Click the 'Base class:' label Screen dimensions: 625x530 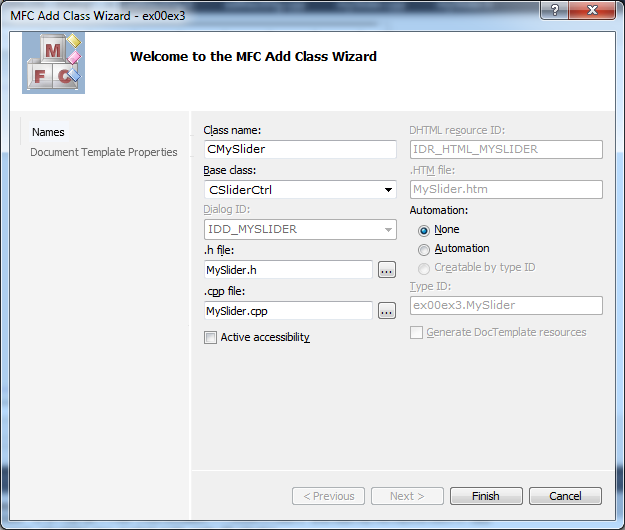[x=230, y=171]
